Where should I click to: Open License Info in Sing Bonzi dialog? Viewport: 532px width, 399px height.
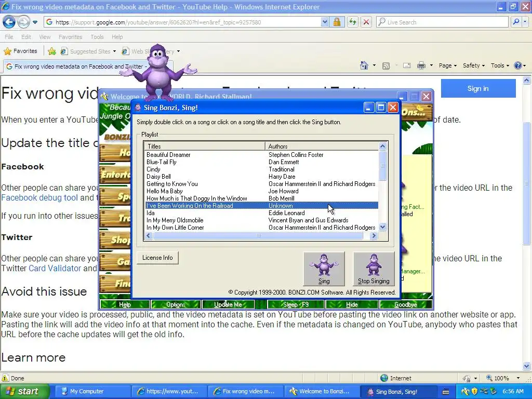[157, 258]
